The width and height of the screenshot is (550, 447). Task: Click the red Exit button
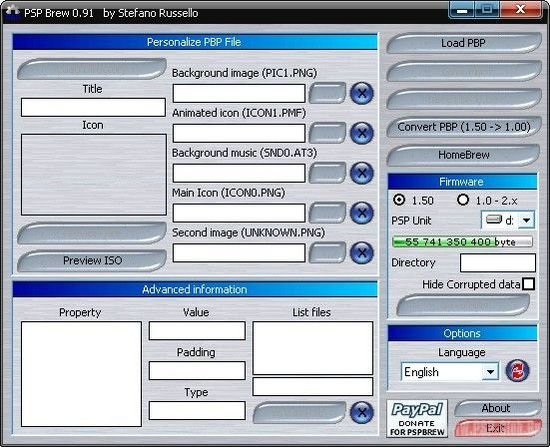[x=497, y=428]
